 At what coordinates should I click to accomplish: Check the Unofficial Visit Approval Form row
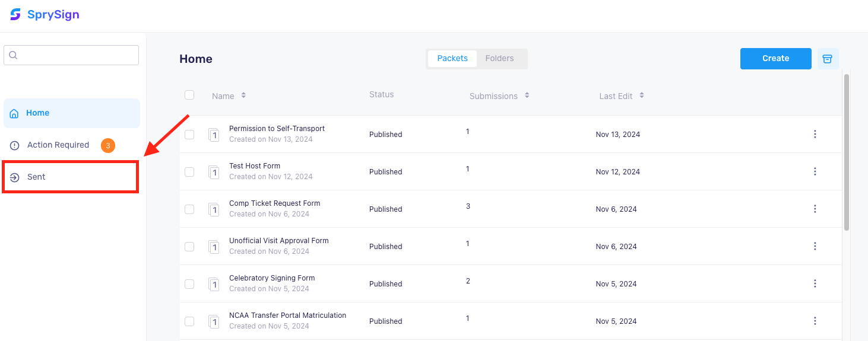click(189, 247)
